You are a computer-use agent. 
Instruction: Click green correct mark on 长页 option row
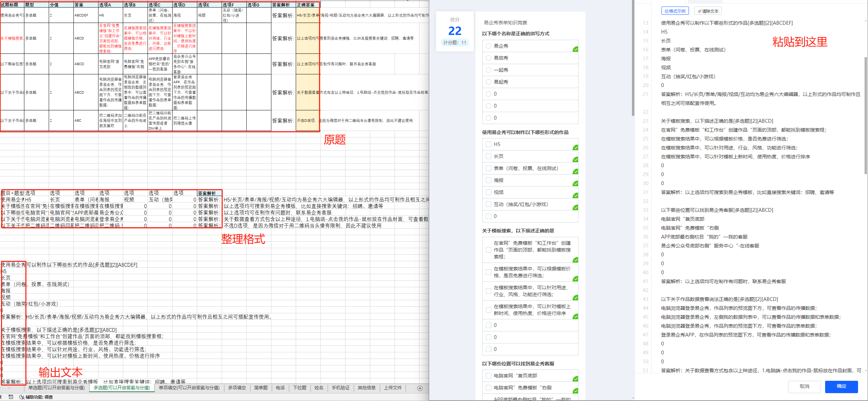575,160
